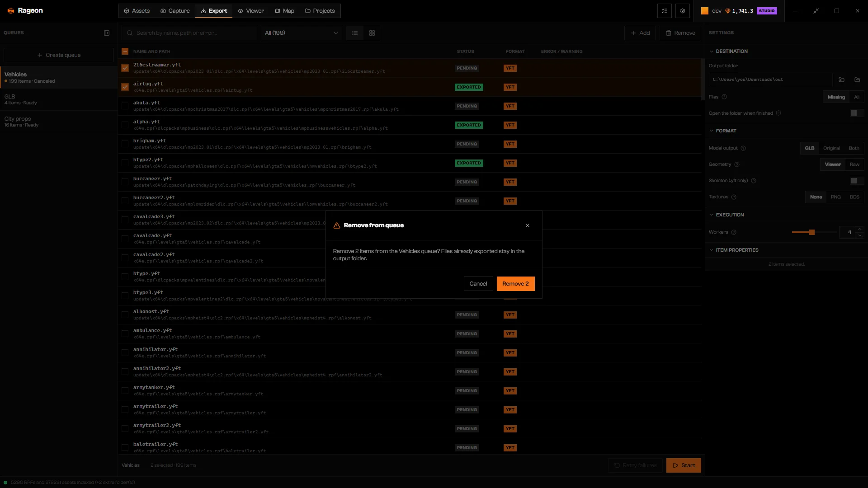Screen dimensions: 868x488
Task: Show help for Geometry option
Action: (x=737, y=164)
